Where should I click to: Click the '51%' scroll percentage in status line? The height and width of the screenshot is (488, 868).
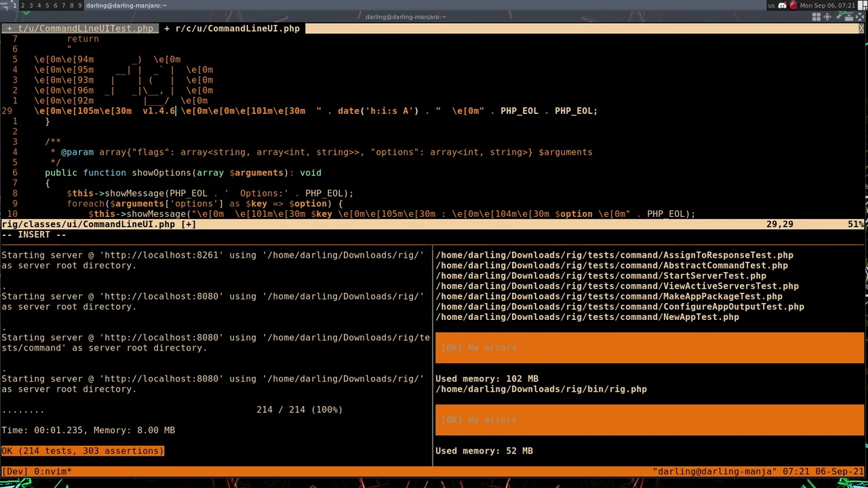[856, 224]
